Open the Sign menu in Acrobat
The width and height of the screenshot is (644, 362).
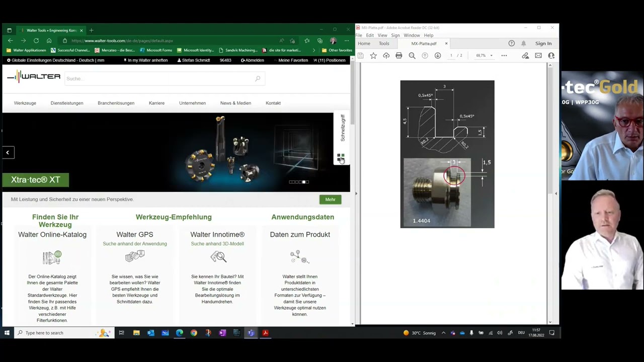pos(395,35)
